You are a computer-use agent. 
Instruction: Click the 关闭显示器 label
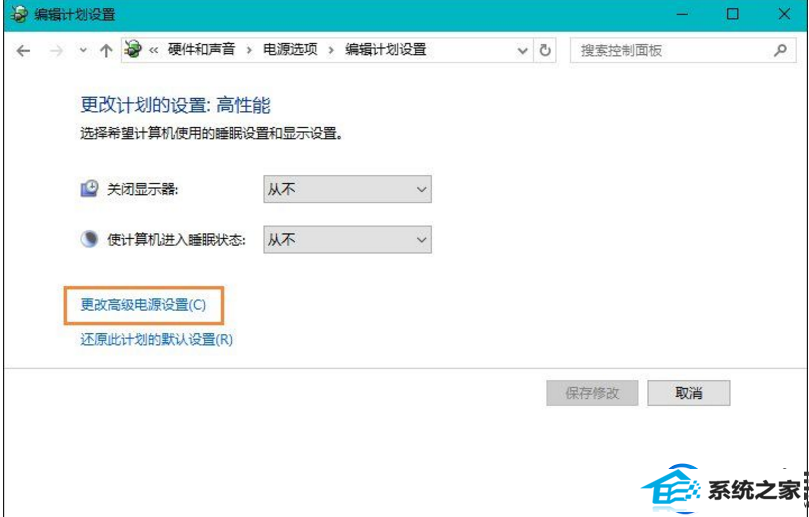[x=142, y=189]
